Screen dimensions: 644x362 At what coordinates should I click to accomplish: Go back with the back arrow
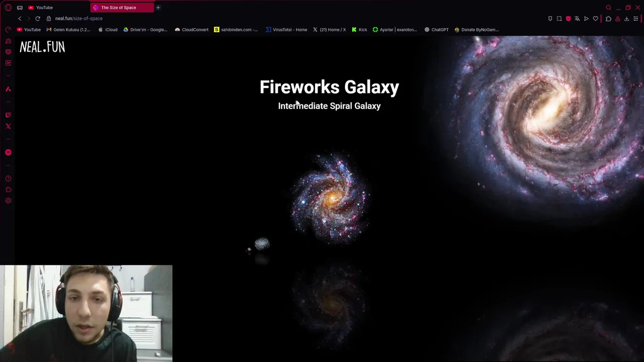20,19
